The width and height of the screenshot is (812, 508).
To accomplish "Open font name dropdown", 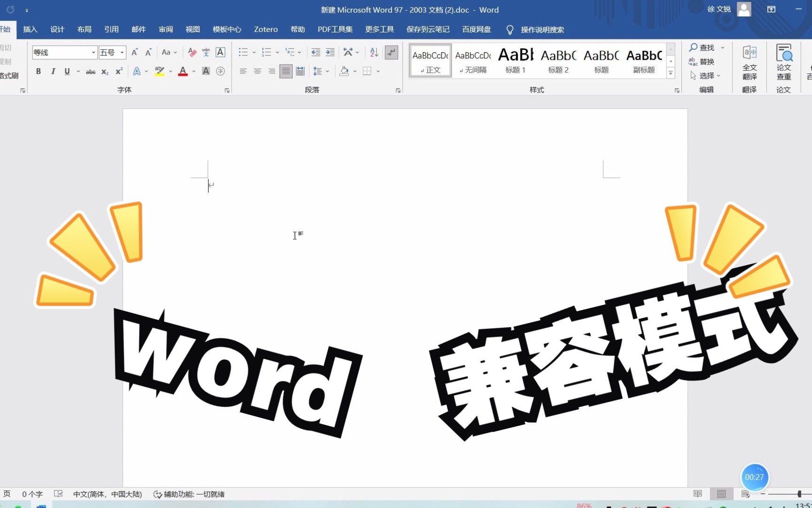I will 94,52.
